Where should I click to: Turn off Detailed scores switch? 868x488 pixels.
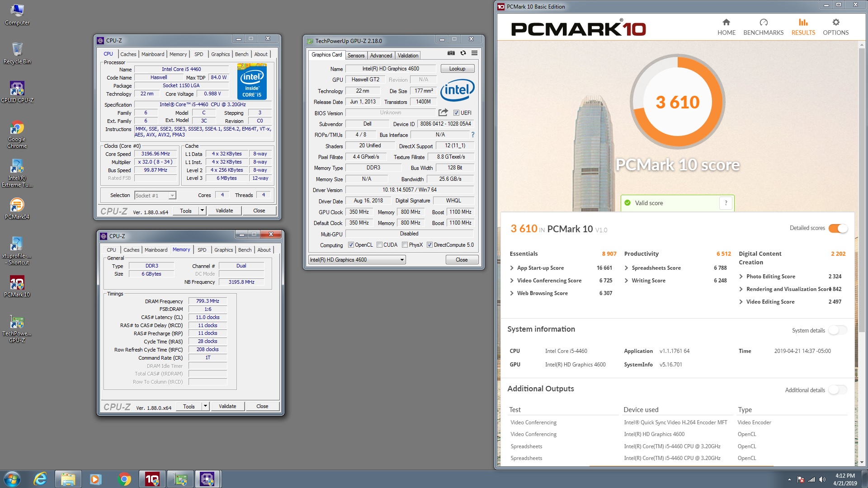tap(838, 228)
